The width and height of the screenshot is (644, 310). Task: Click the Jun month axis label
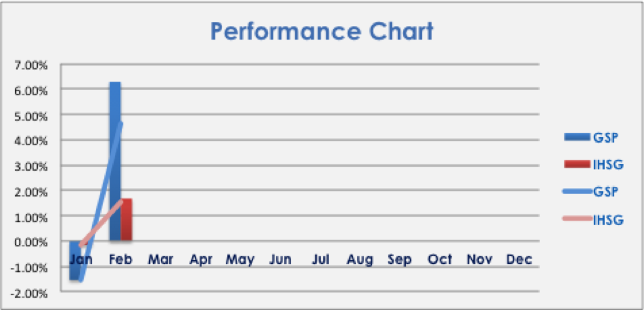tap(280, 260)
